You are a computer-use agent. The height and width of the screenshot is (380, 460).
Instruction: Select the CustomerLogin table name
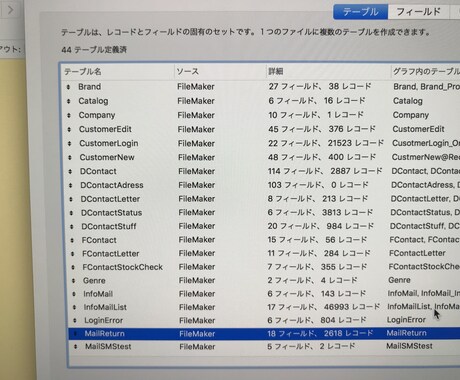click(x=109, y=143)
